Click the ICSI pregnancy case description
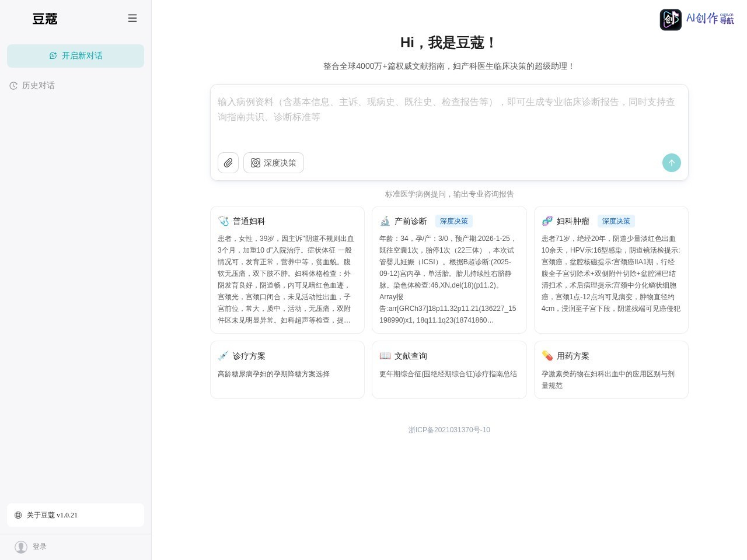The image size is (747, 560). click(x=448, y=279)
